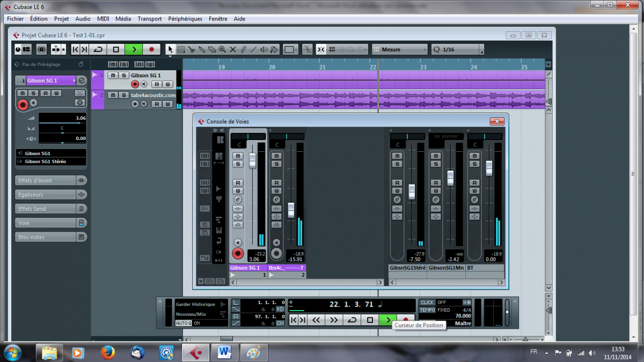Select the Line tool

point(253,49)
